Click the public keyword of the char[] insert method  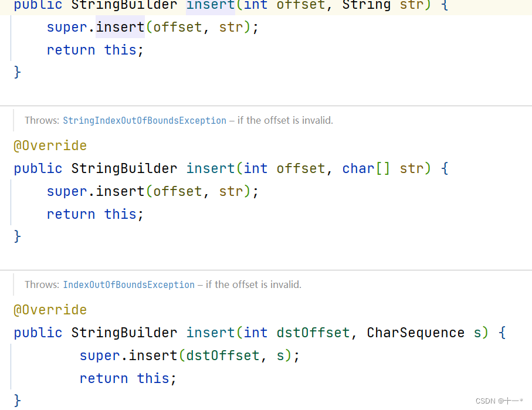(38, 168)
